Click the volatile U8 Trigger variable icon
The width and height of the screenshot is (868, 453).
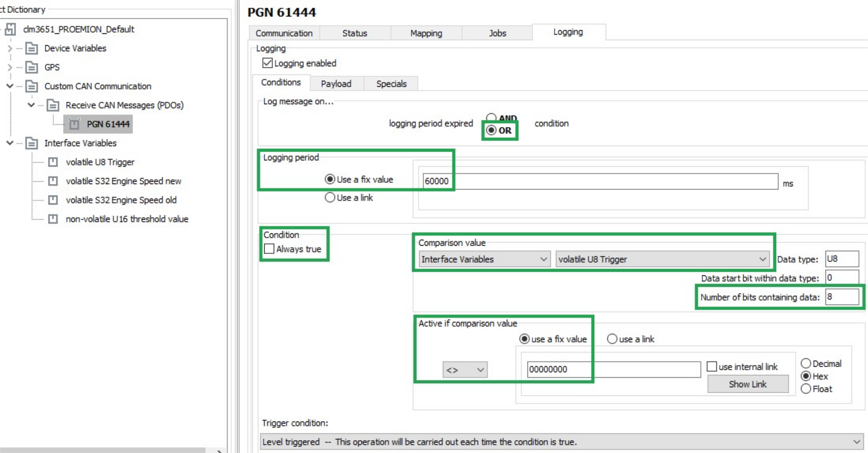(53, 162)
